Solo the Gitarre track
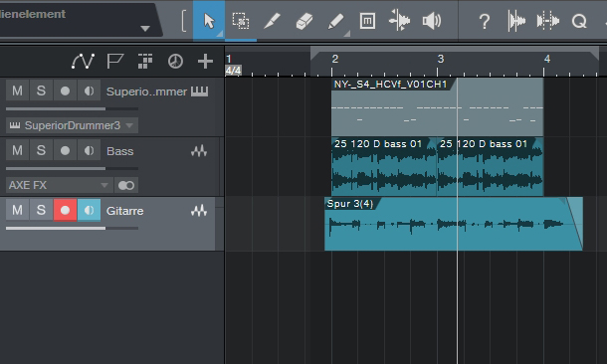The height and width of the screenshot is (364, 607). tap(41, 210)
